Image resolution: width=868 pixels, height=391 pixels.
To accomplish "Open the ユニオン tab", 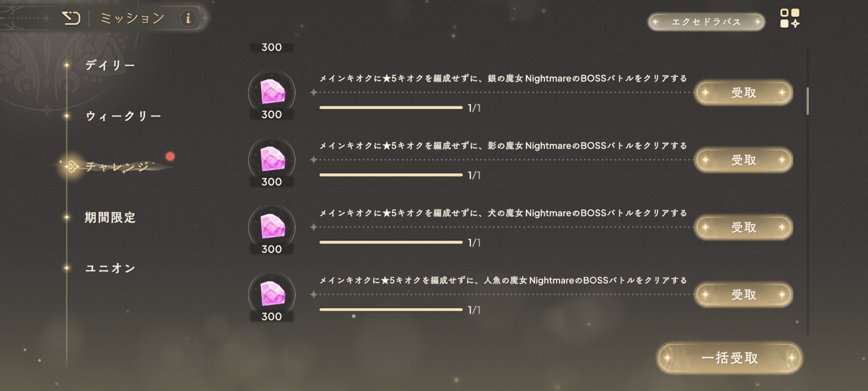I will pyautogui.click(x=110, y=268).
